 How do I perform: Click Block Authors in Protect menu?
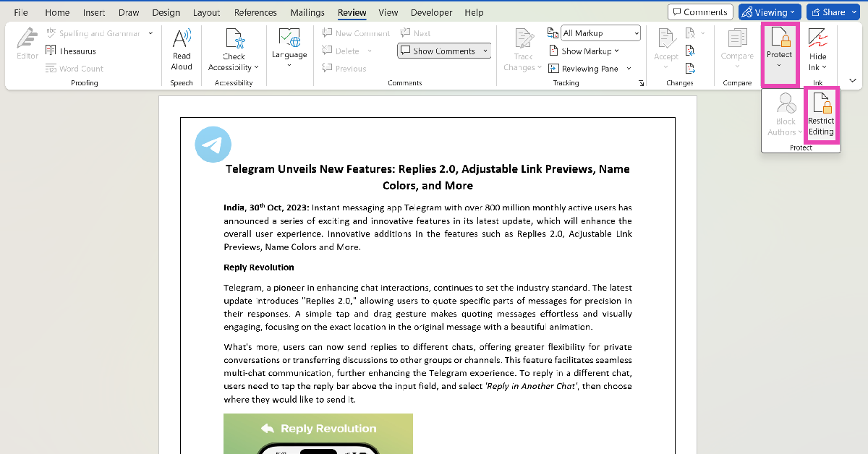click(785, 116)
